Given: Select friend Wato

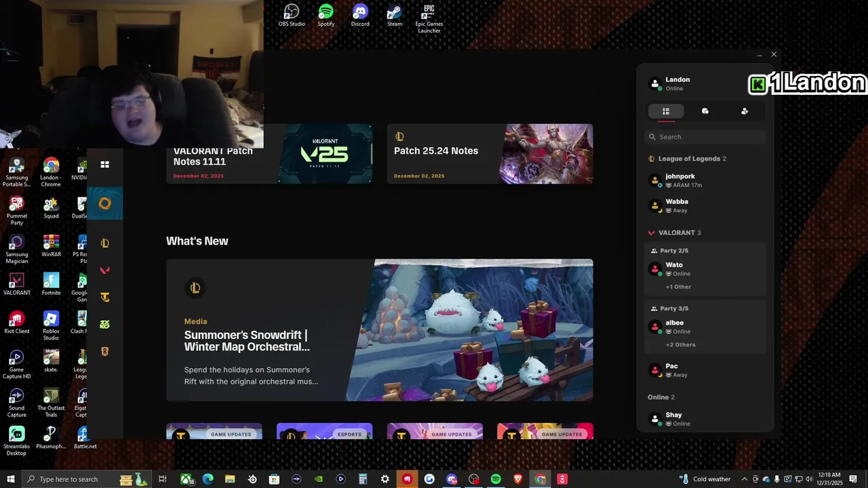Looking at the screenshot, I should 705,269.
